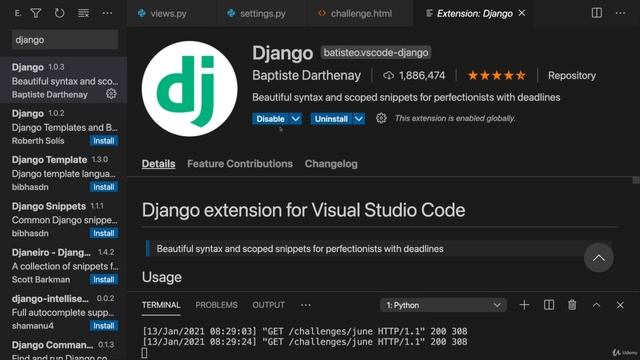Install Djaneiro extension by Scott Barkman

pos(104,280)
